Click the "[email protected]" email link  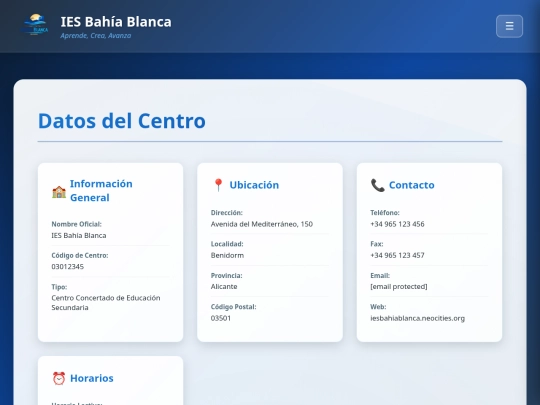pyautogui.click(x=399, y=287)
